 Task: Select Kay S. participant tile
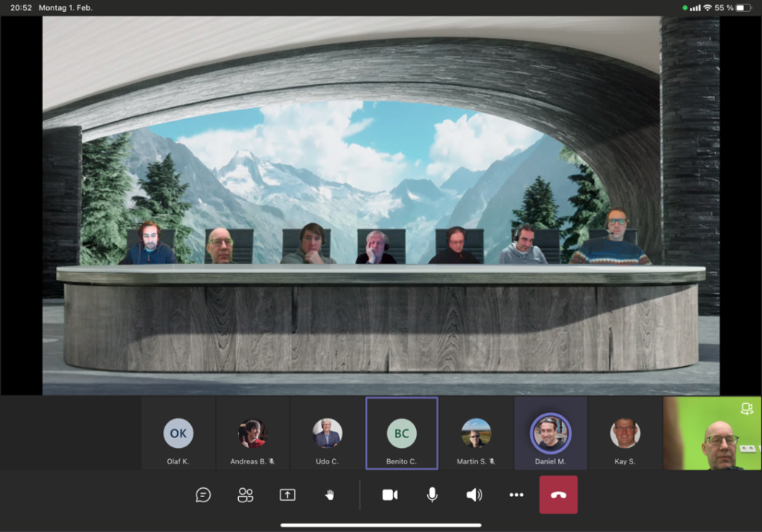[x=625, y=433]
